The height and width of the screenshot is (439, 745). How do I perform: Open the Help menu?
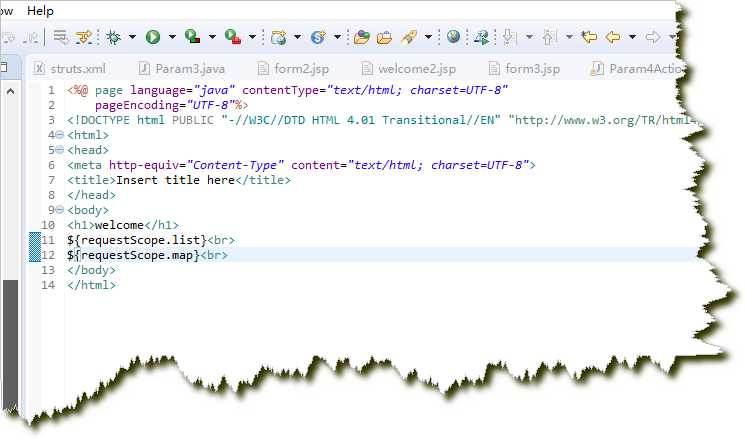[x=40, y=11]
